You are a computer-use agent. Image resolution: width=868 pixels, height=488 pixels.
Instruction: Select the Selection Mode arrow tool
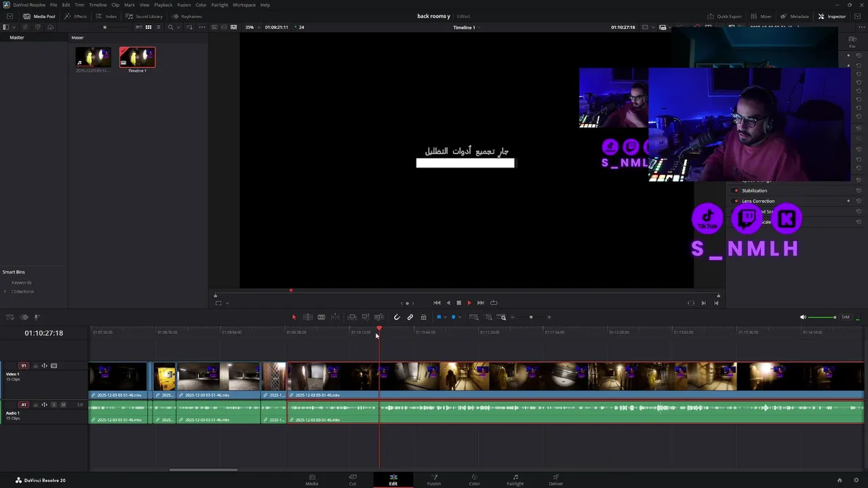pyautogui.click(x=294, y=317)
